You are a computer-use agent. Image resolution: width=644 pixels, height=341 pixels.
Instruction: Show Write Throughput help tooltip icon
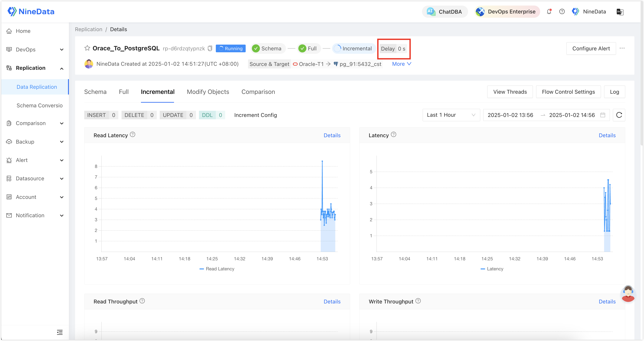coord(418,301)
